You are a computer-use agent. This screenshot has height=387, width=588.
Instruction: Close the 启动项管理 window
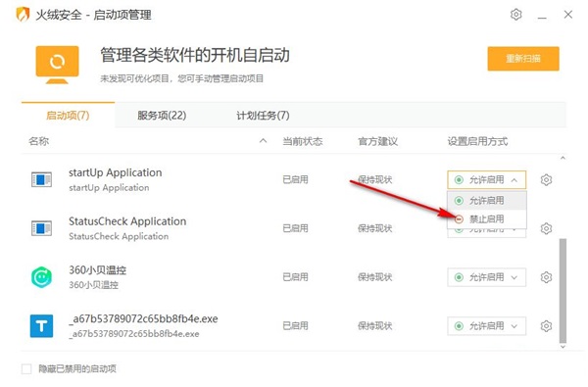568,15
